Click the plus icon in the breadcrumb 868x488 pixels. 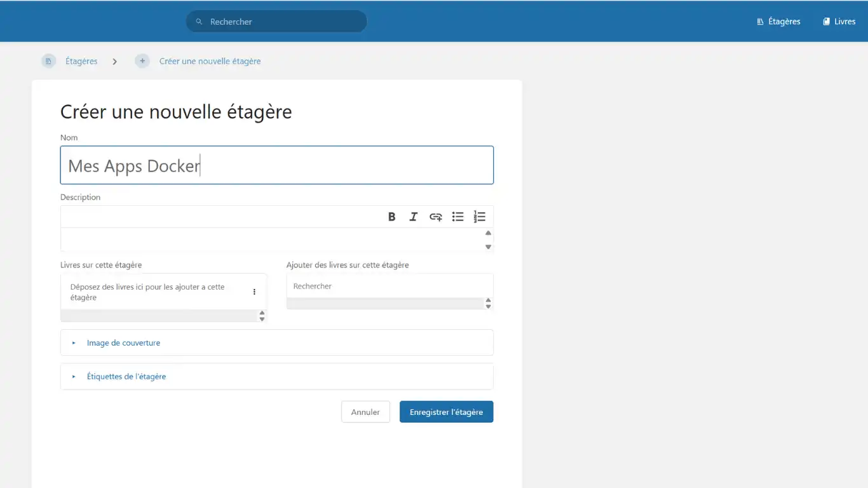[142, 60]
